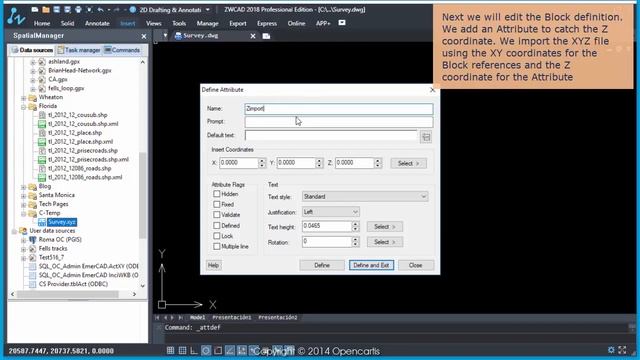Click the Save icon in quick access toolbar
The width and height of the screenshot is (640, 360).
(56, 9)
